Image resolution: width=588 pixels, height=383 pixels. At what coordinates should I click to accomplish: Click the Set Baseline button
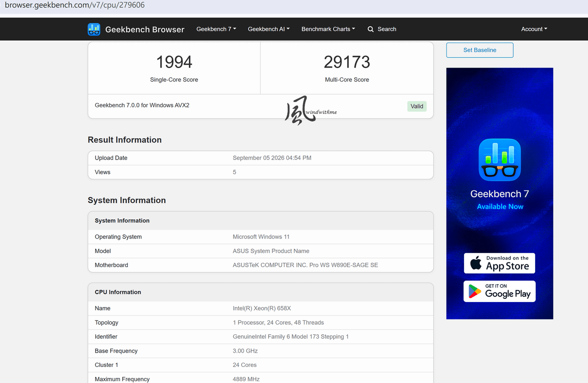(x=480, y=50)
